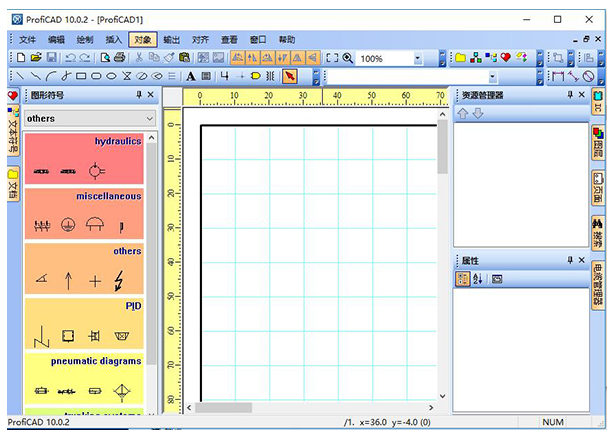This screenshot has height=434, width=613.
Task: Open the 100% zoom level dropdown
Action: click(418, 58)
